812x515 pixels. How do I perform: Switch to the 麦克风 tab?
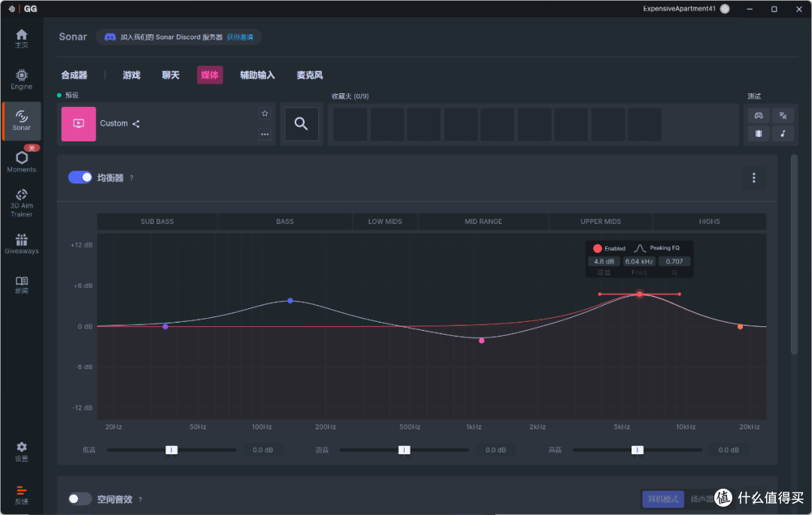click(x=310, y=75)
